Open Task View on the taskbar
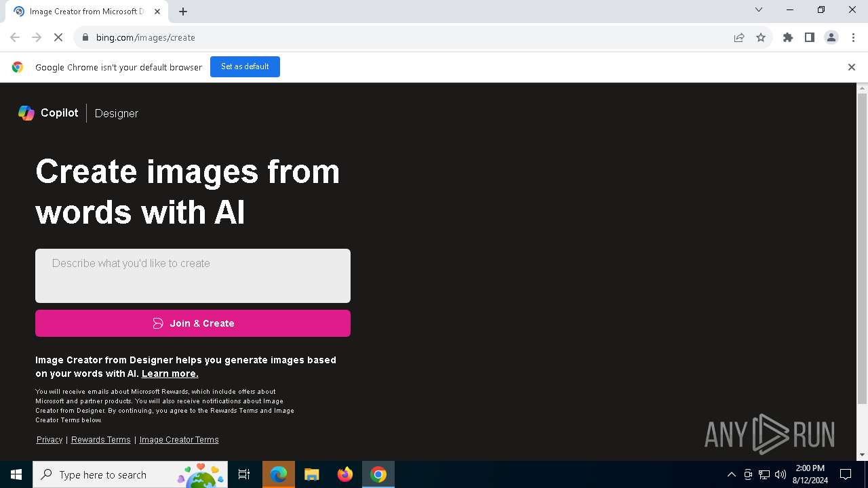The height and width of the screenshot is (488, 868). coord(244,474)
